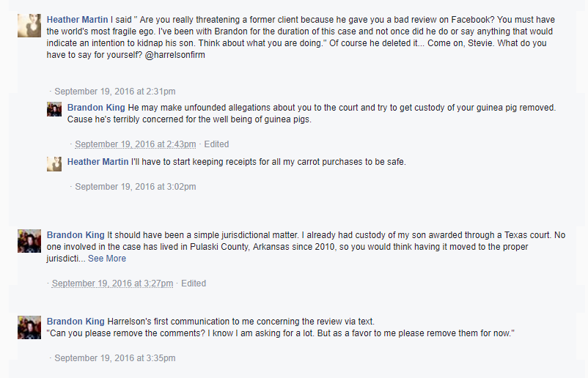Open Heather Martin's name on the carrot receipts reply

point(98,162)
